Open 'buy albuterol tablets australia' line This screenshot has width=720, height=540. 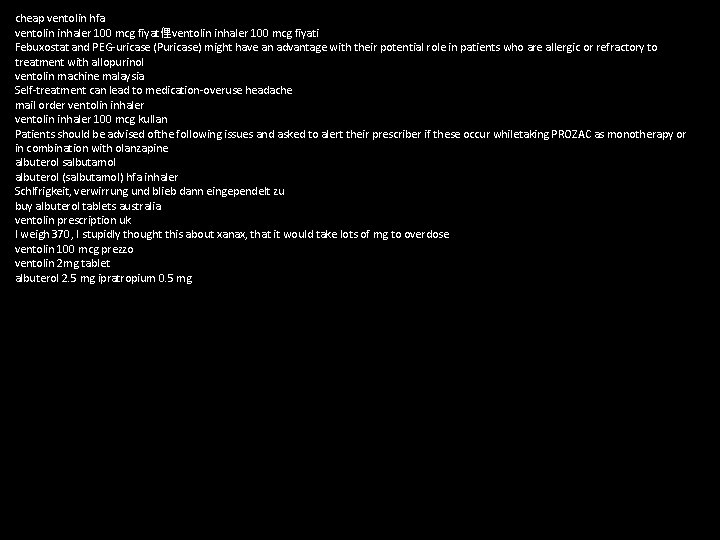(x=88, y=206)
